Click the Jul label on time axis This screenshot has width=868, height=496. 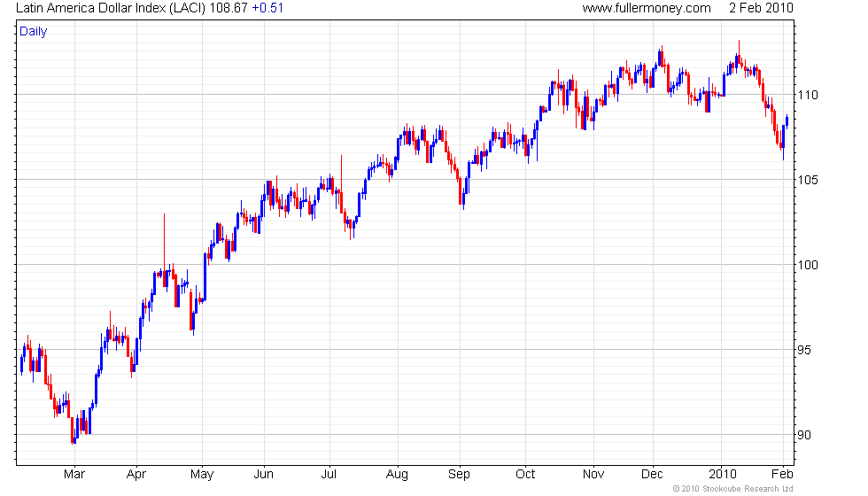(329, 475)
